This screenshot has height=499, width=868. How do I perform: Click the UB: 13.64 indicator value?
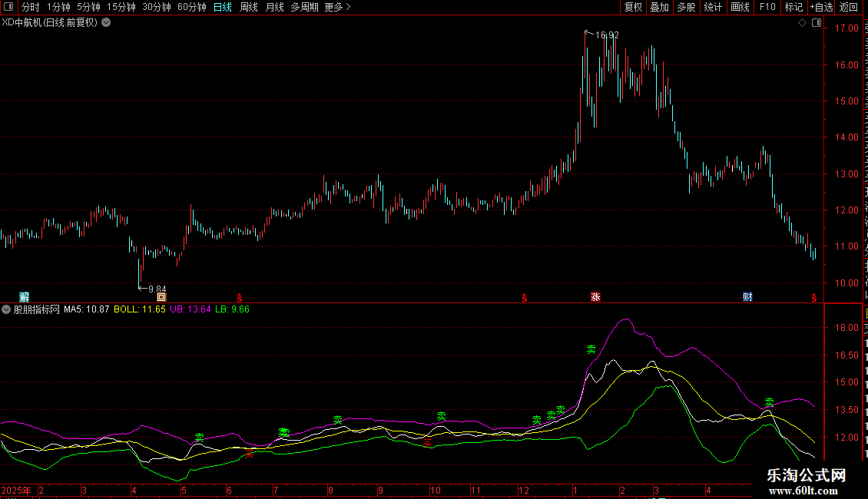point(190,309)
